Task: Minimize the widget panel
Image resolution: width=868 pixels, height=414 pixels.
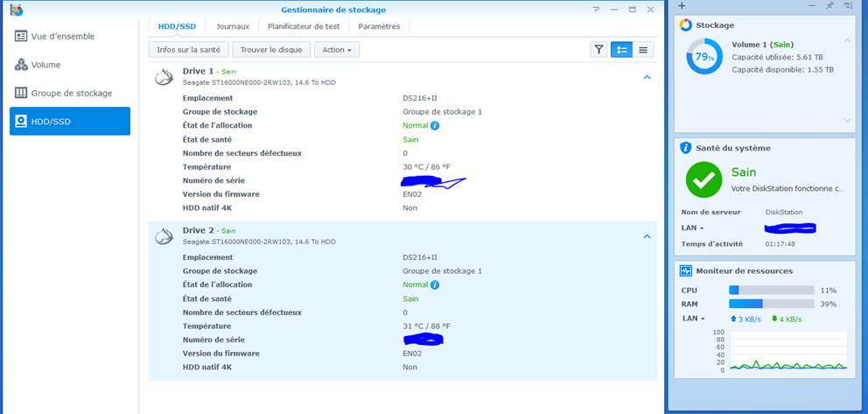Action: click(811, 5)
